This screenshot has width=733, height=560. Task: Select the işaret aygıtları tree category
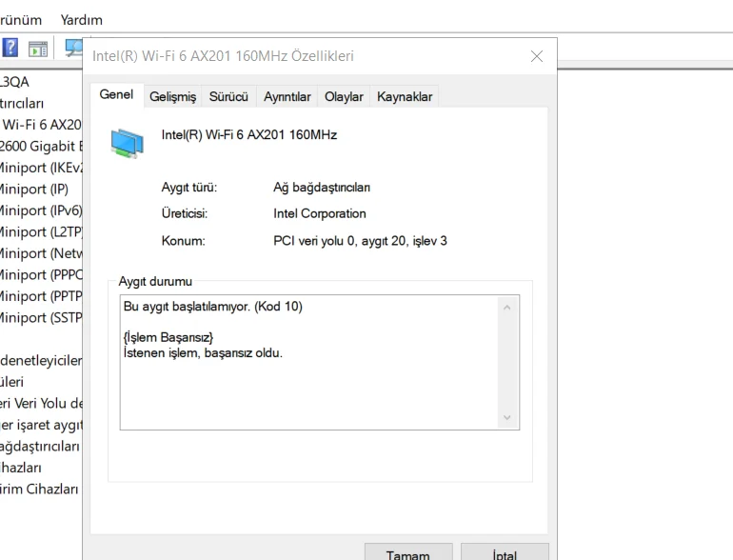[41, 426]
